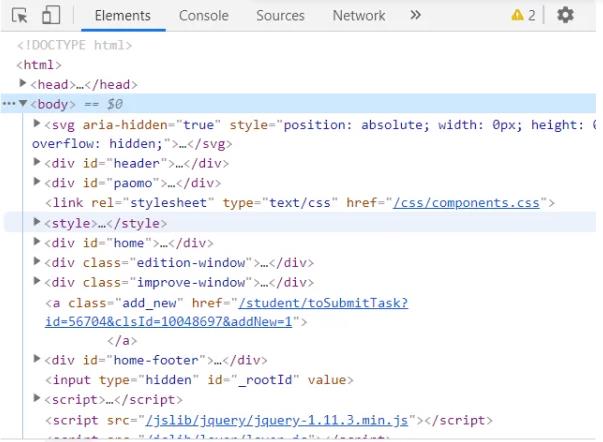Expand the improve-window div

pos(37,281)
